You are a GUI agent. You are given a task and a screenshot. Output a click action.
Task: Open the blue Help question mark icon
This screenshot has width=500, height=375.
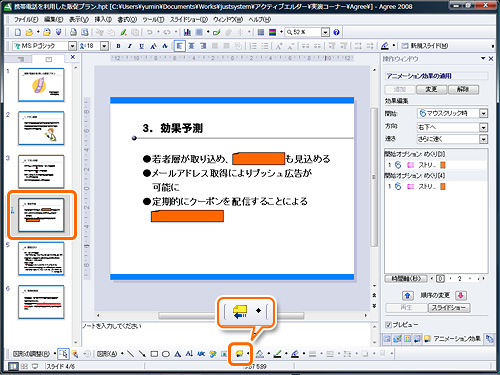point(336,32)
